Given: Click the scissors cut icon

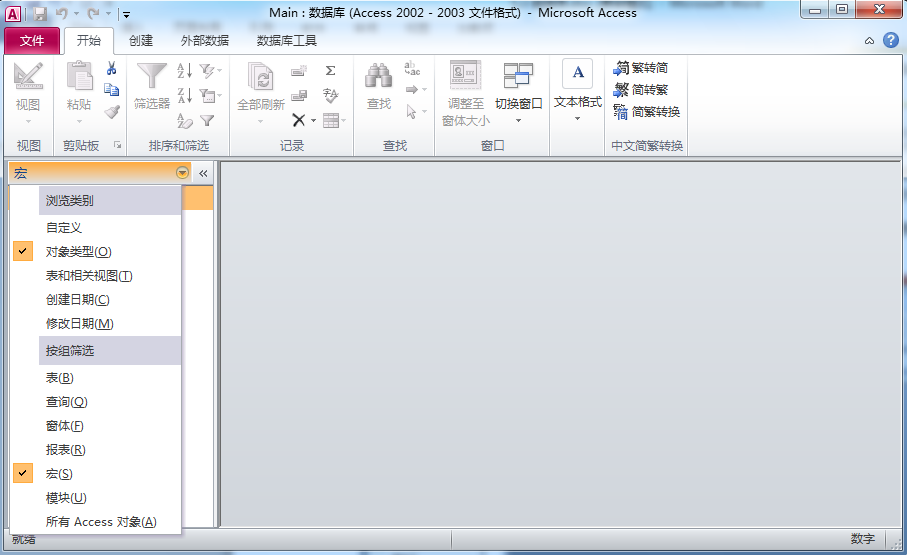Looking at the screenshot, I should 112,68.
